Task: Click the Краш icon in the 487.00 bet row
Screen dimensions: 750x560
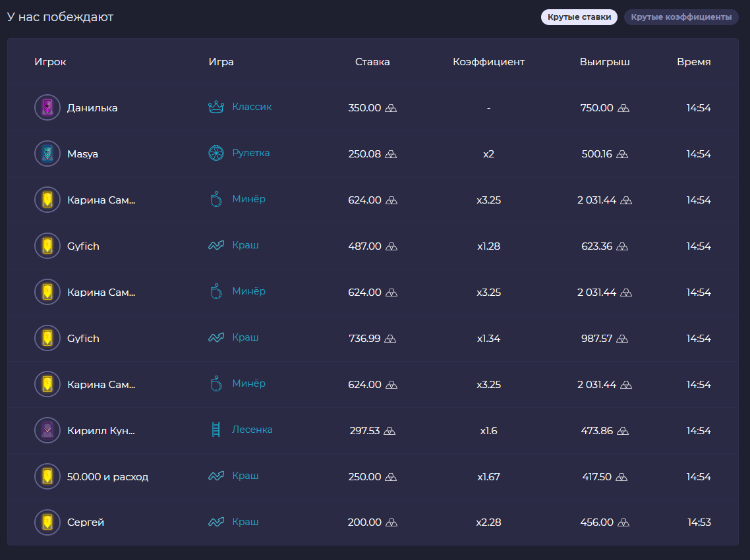Action: pos(216,246)
